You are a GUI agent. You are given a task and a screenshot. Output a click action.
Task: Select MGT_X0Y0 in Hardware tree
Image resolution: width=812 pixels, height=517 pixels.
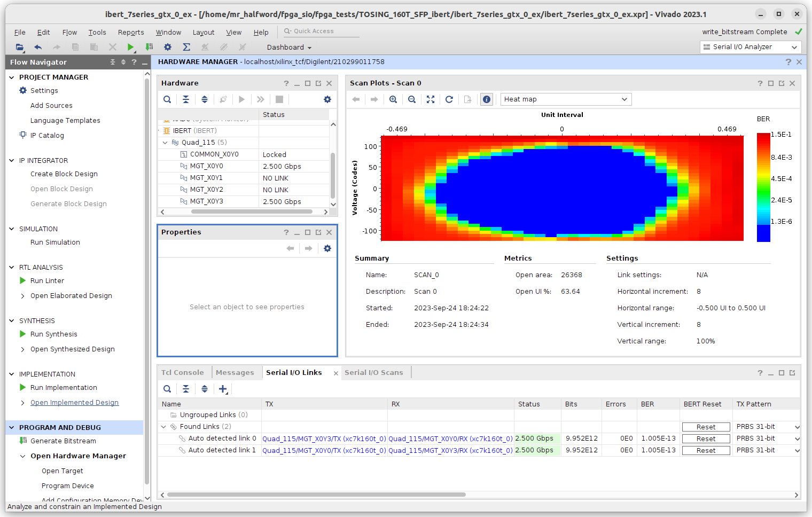pos(206,166)
